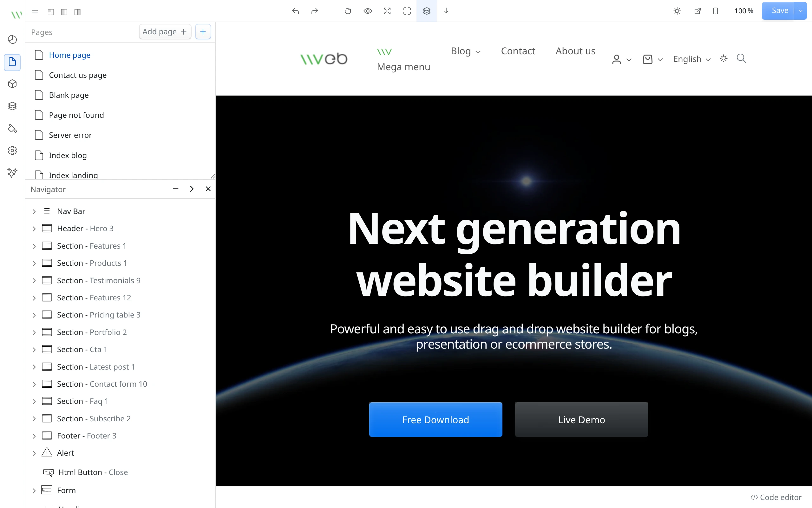Open the Contact us page
This screenshot has width=812, height=508.
(x=77, y=75)
